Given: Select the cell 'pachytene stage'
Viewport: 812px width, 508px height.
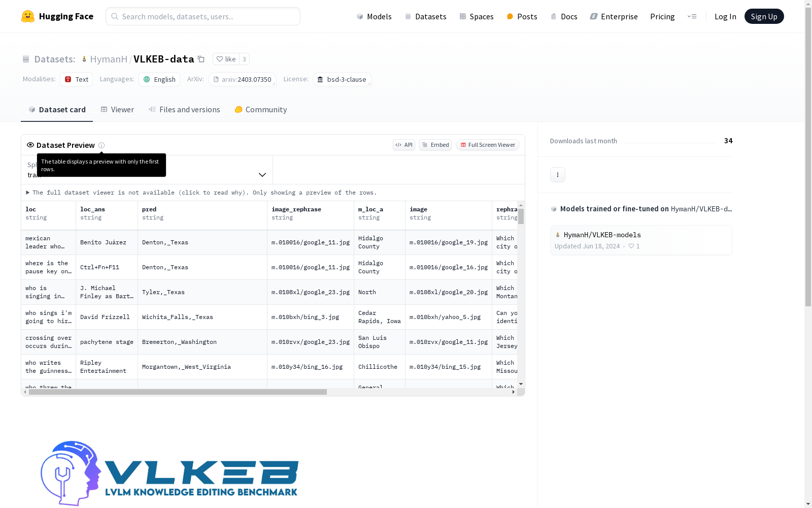Looking at the screenshot, I should [x=107, y=342].
